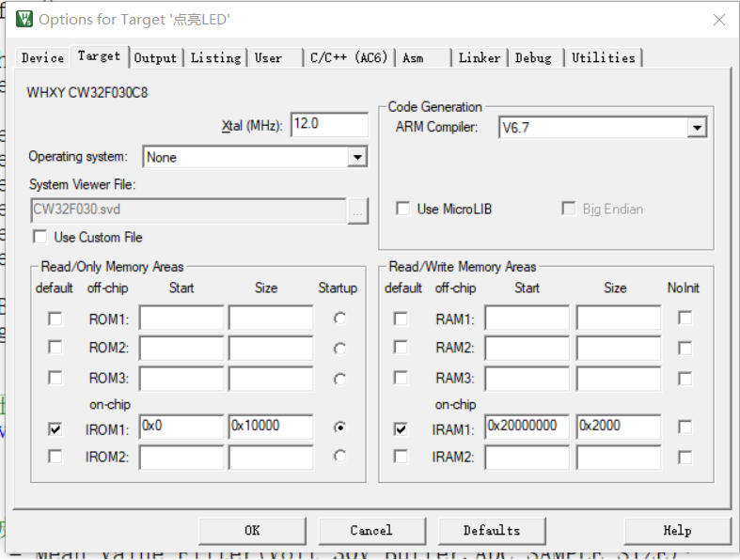Switch to the C/C++ (AC6) tab
740x560 pixels.
coord(348,58)
